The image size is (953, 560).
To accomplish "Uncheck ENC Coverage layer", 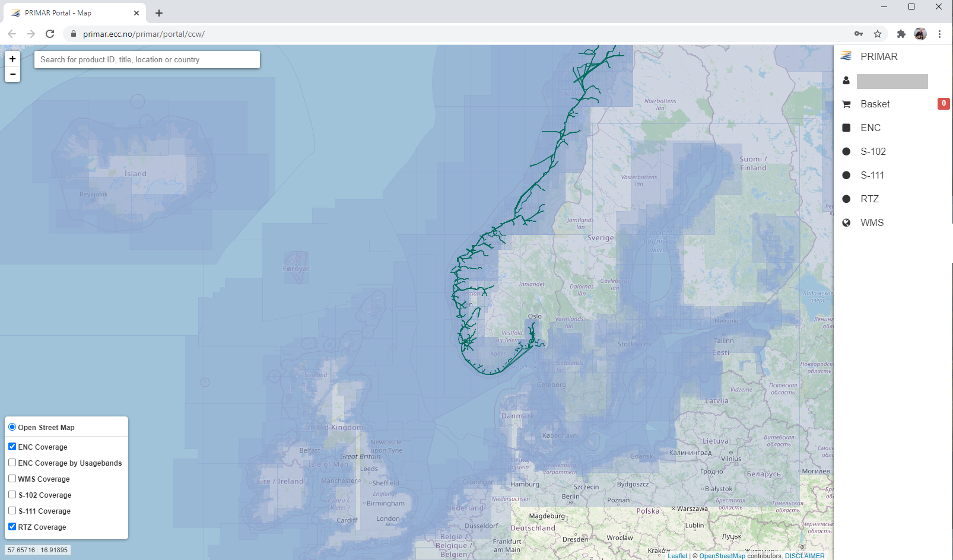I will click(x=12, y=447).
